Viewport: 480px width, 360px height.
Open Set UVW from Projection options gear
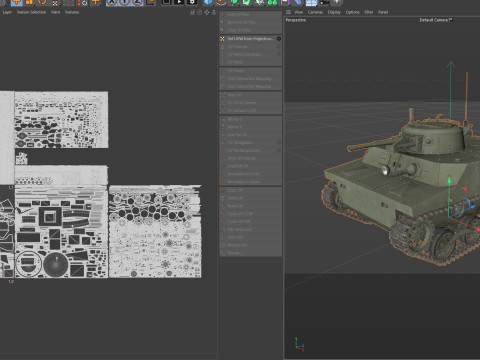(279, 39)
